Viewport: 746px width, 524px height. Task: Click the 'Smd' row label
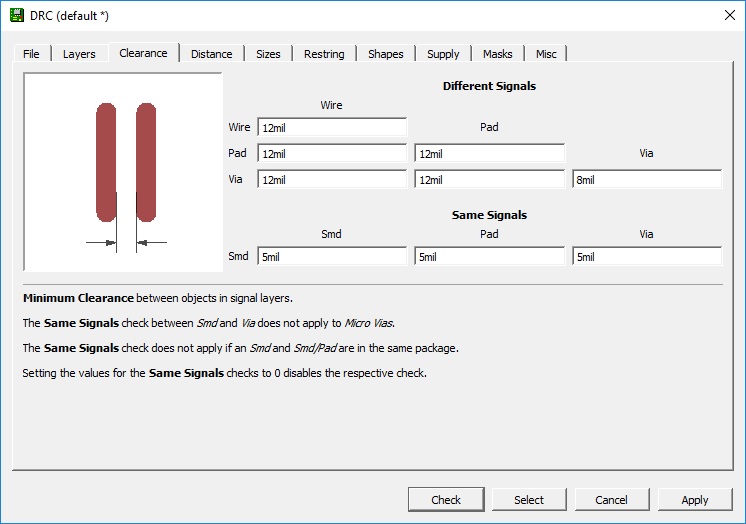(x=238, y=256)
